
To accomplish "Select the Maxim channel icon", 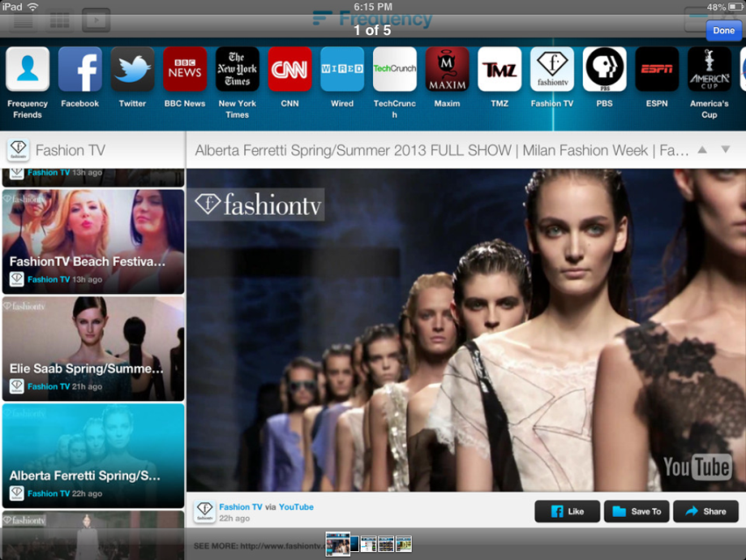I will (447, 69).
